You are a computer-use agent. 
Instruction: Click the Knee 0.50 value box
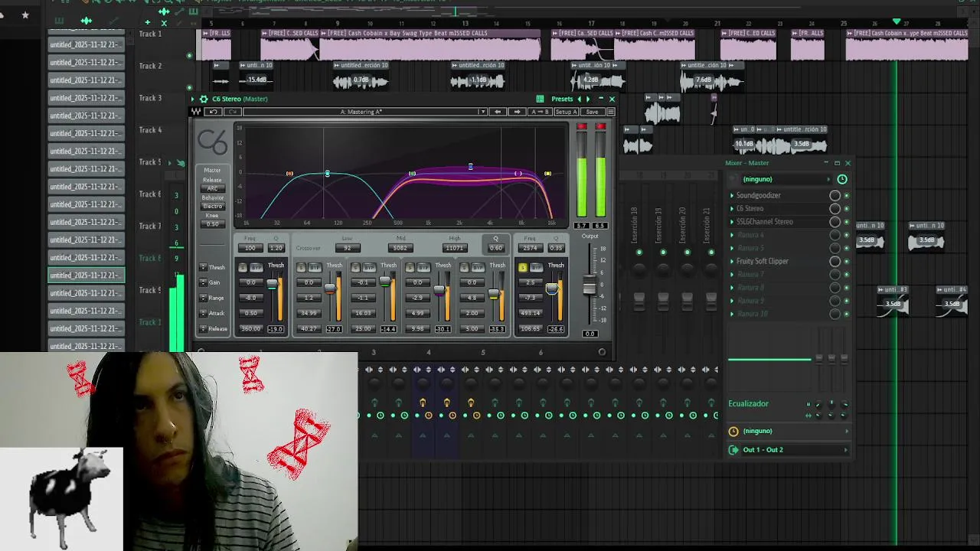tap(212, 223)
